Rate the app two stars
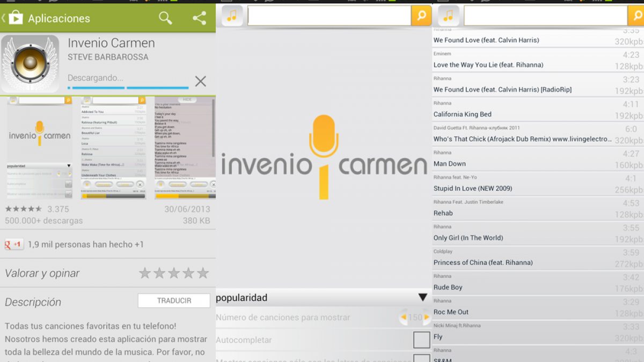 pos(159,273)
